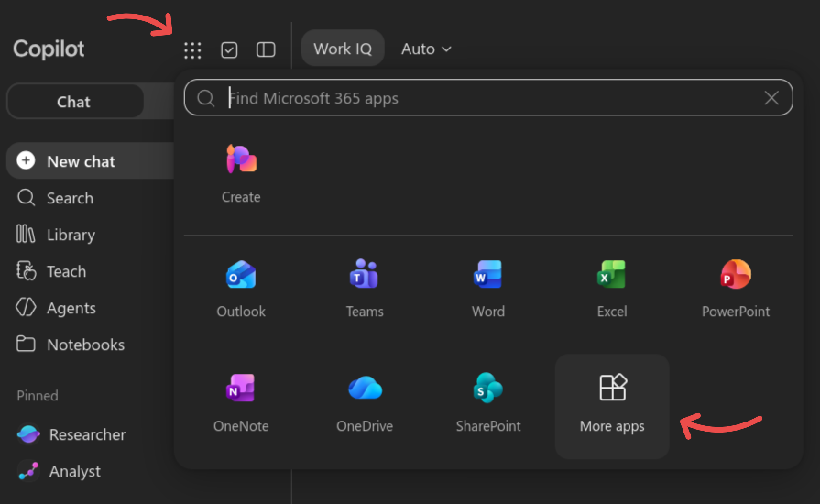Click the More apps tile
The width and height of the screenshot is (820, 504).
612,406
